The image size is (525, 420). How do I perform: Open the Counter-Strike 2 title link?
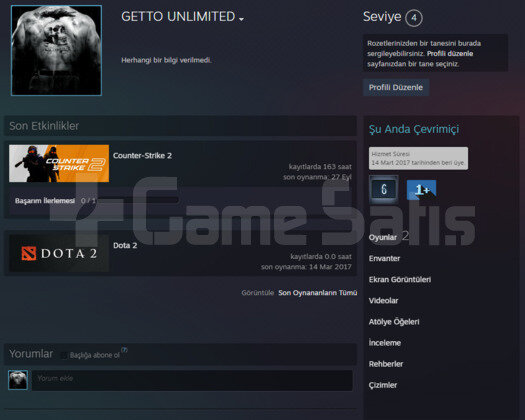point(142,156)
